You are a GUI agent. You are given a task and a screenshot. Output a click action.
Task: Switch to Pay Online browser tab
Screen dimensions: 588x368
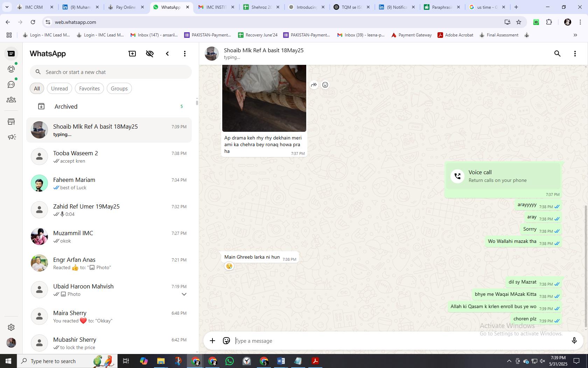(126, 7)
